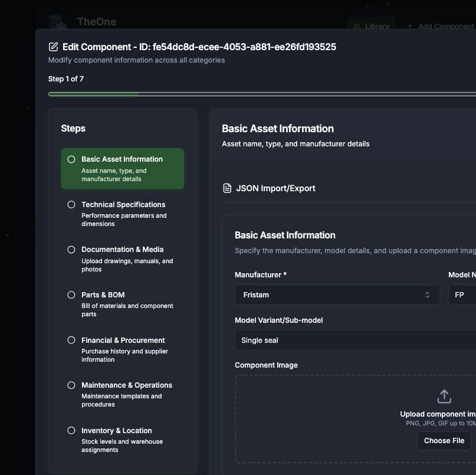Click the chevron on the Fristam selector
The width and height of the screenshot is (476, 475).
click(427, 294)
